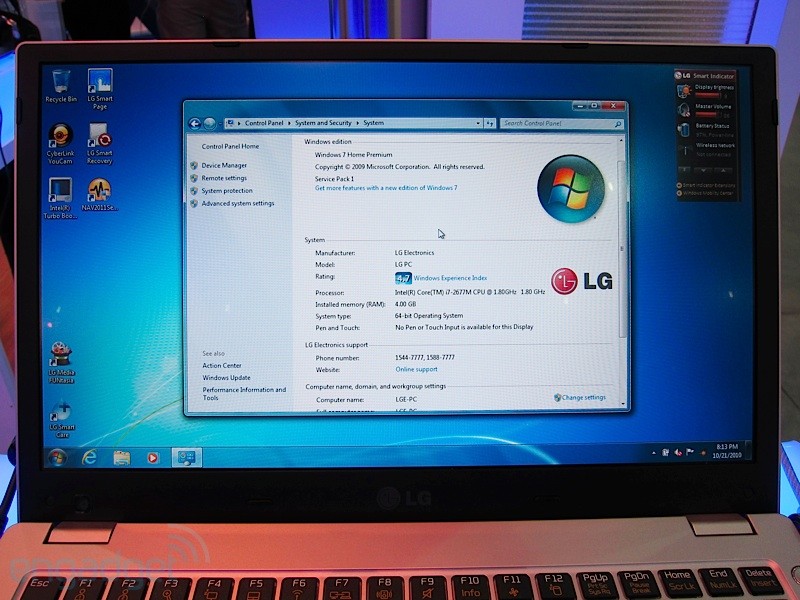
Task: Click the Wireless Network icon in Smart Indicator
Action: (684, 150)
